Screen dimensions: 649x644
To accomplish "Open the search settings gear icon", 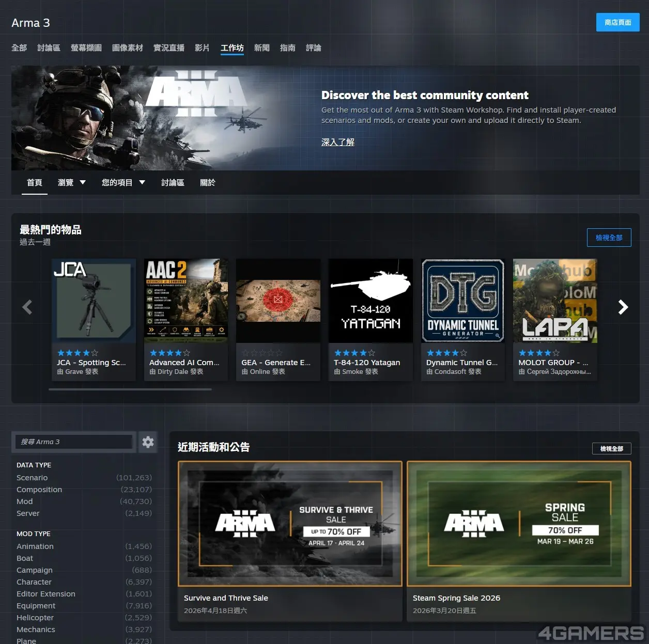I will 148,442.
